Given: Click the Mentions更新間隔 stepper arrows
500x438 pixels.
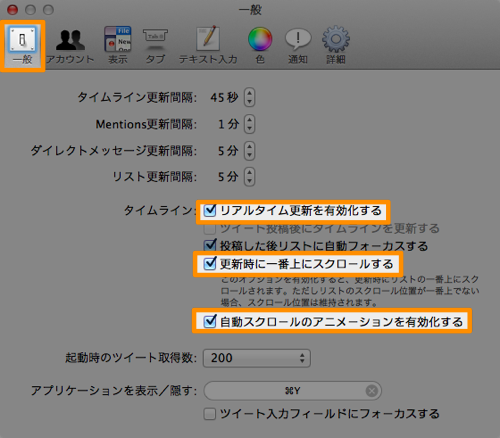Looking at the screenshot, I should coord(250,124).
